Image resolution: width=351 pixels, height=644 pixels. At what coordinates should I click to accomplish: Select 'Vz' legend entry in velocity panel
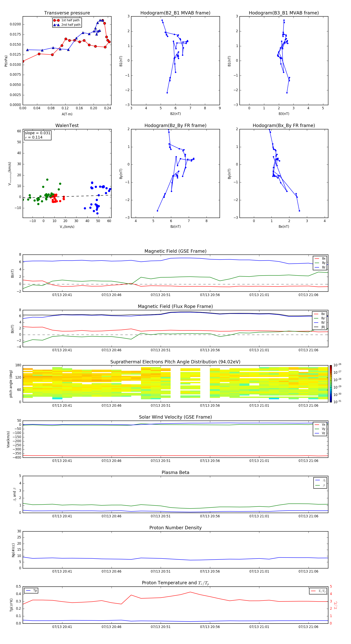click(x=320, y=433)
